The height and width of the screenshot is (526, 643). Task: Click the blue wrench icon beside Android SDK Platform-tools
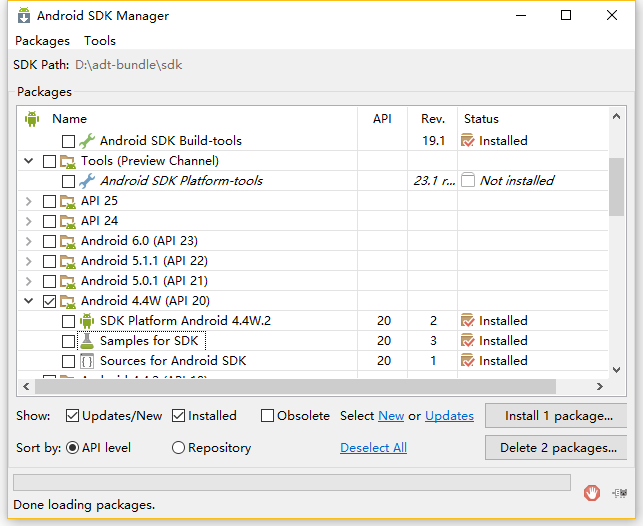tap(87, 181)
